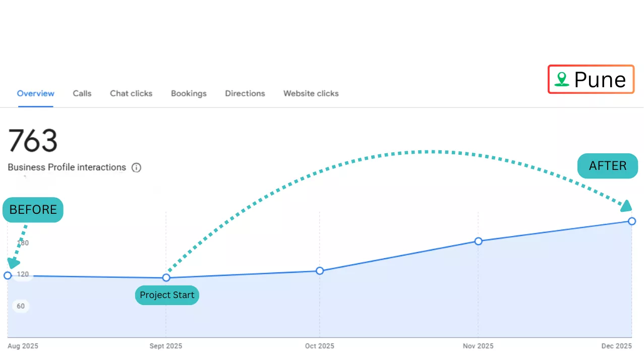Click the Oct 2025 data point
Viewport: 644px width, 356px height.
click(x=320, y=271)
